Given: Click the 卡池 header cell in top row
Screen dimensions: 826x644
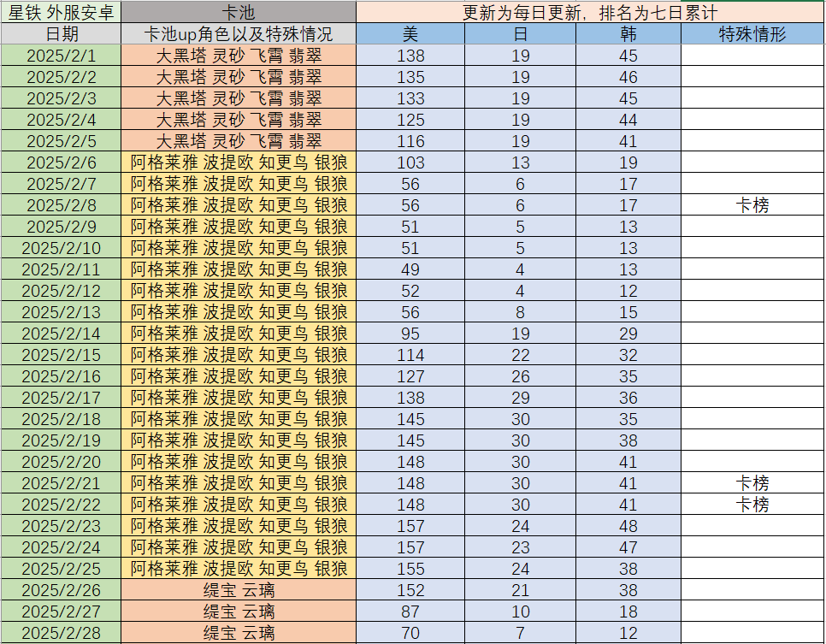Looking at the screenshot, I should 239,12.
